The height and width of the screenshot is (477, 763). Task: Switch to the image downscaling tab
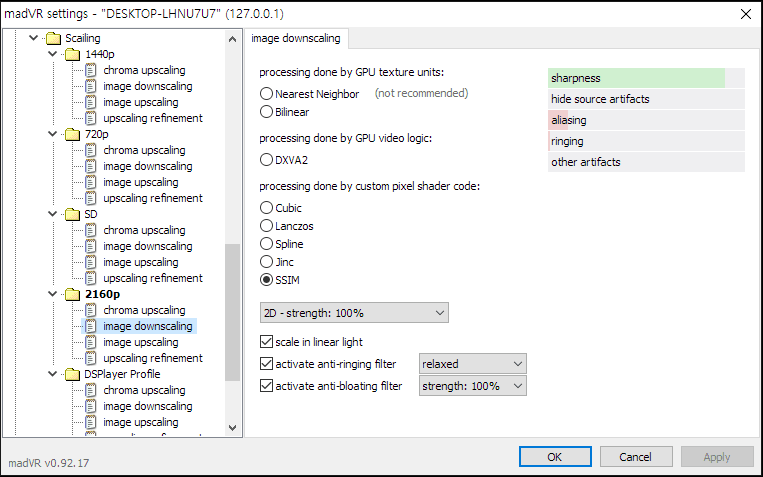point(295,39)
